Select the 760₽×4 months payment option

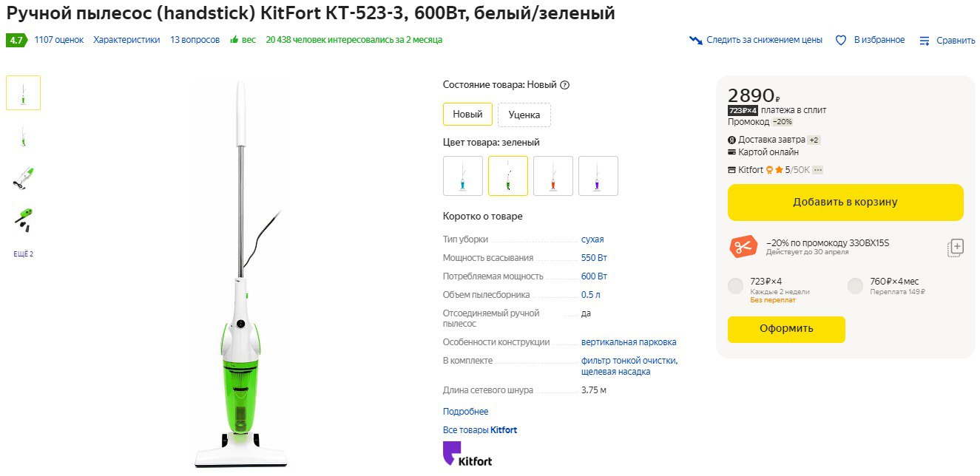pos(855,286)
